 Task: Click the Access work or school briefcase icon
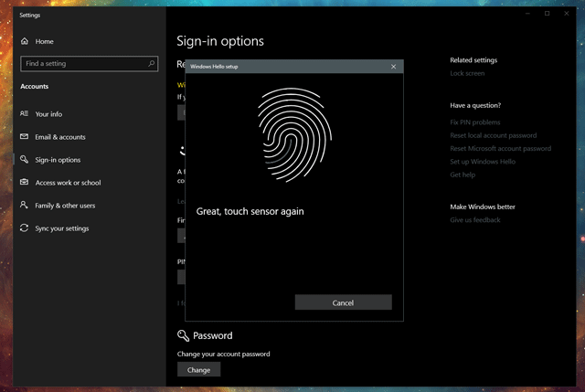25,183
